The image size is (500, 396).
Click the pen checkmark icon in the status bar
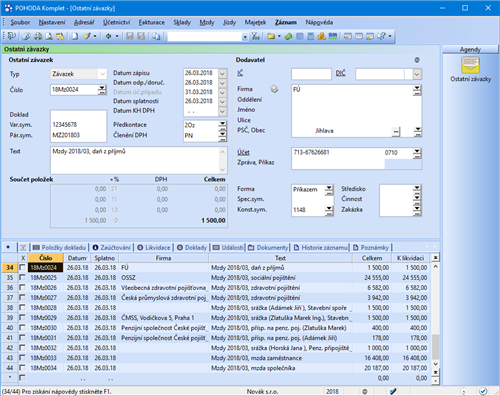(x=393, y=391)
